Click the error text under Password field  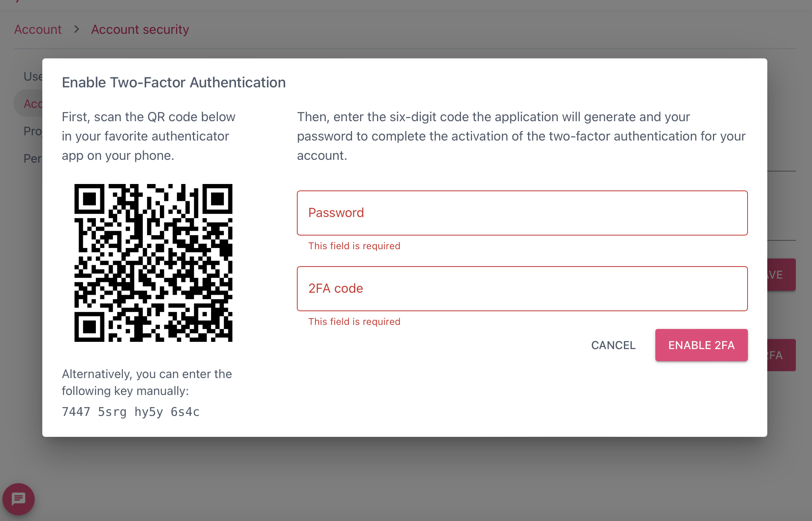click(x=354, y=246)
